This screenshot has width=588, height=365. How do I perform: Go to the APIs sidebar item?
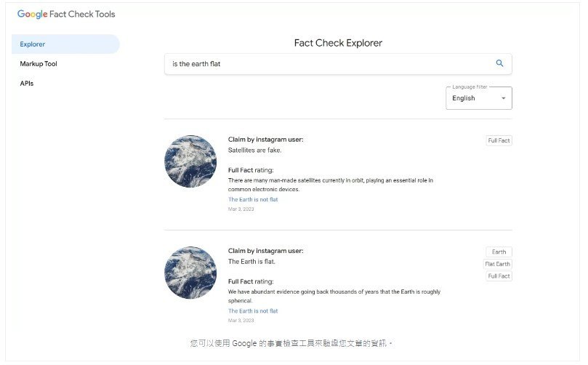point(27,84)
